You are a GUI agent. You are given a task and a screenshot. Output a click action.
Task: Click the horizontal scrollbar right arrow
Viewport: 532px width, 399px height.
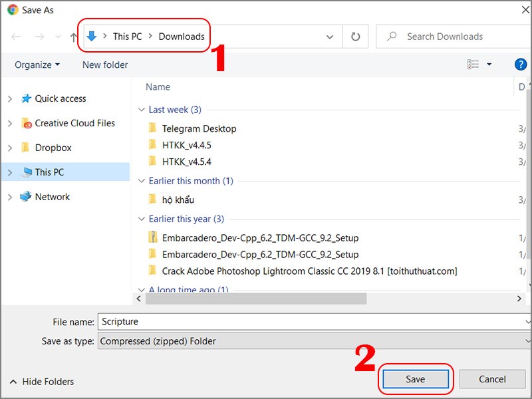(x=519, y=299)
